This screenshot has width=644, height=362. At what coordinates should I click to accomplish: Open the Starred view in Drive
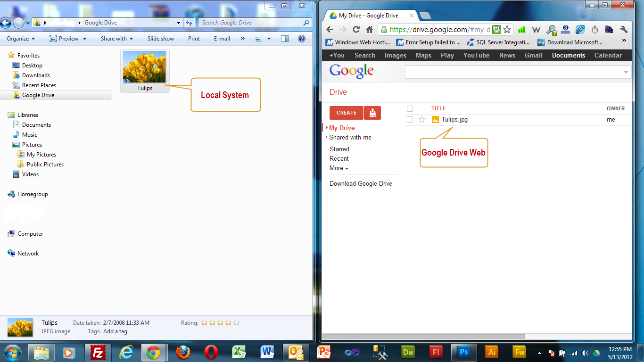coord(339,149)
